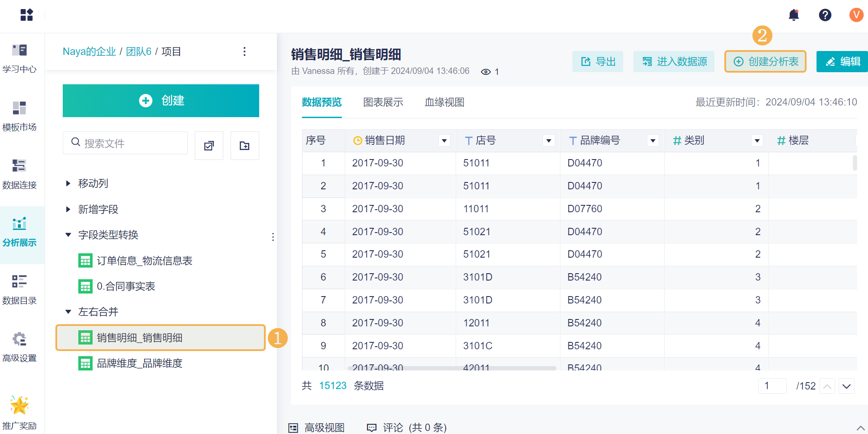Switch to the 血缘视图 tab
This screenshot has width=868, height=434.
tap(444, 102)
